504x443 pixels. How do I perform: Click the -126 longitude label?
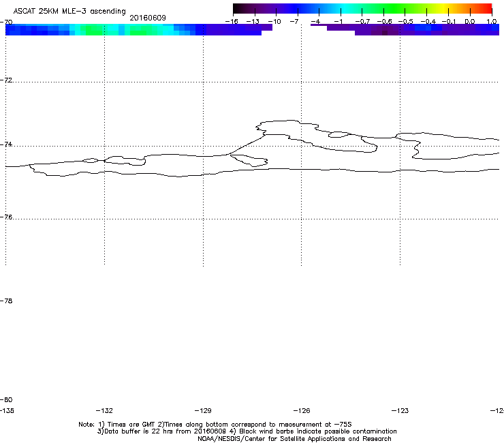[302, 410]
